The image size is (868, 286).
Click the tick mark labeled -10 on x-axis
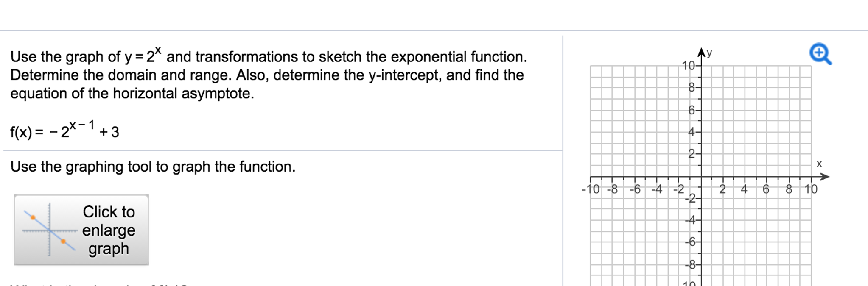(591, 189)
